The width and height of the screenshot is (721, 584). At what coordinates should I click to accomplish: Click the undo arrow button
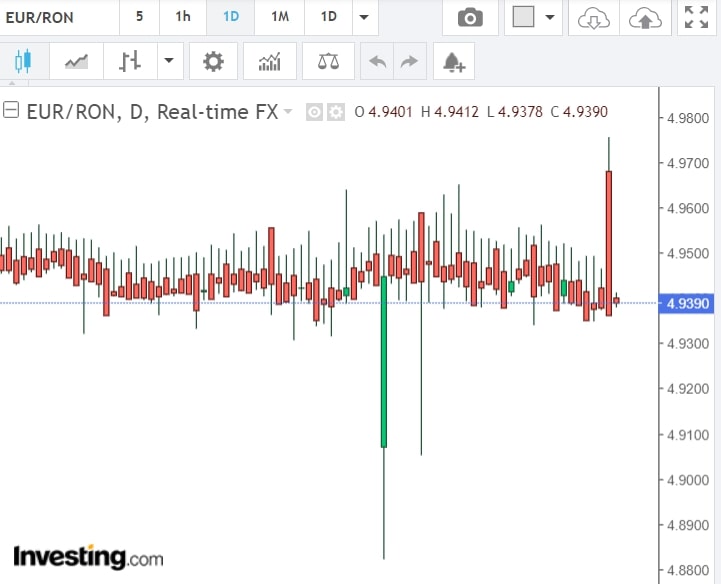[x=377, y=62]
